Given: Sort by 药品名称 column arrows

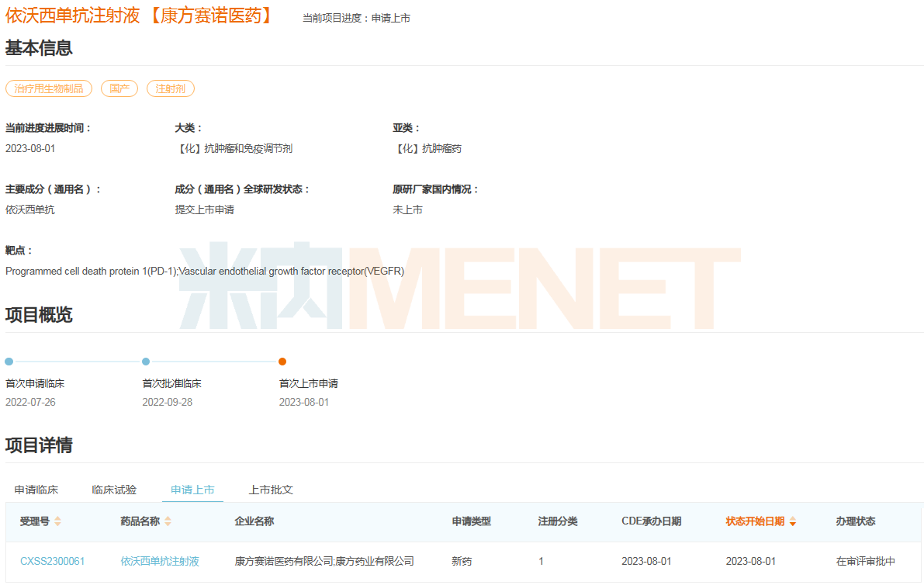Looking at the screenshot, I should coord(168,521).
